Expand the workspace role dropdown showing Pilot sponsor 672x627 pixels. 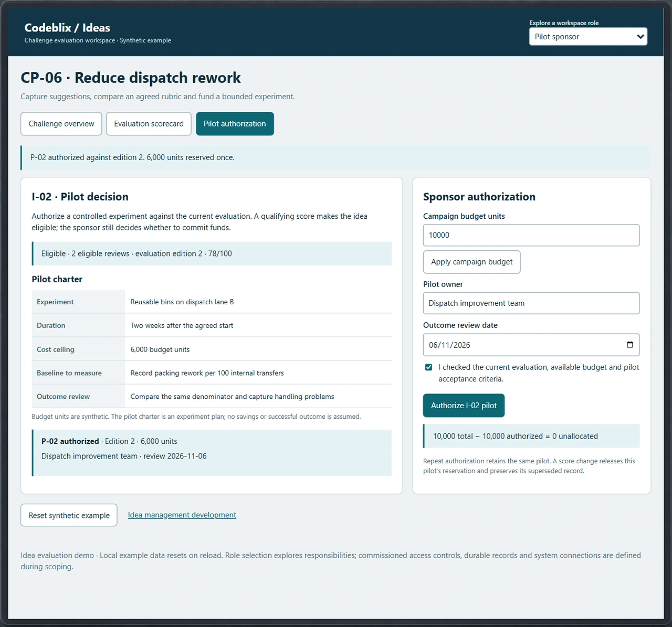point(588,37)
